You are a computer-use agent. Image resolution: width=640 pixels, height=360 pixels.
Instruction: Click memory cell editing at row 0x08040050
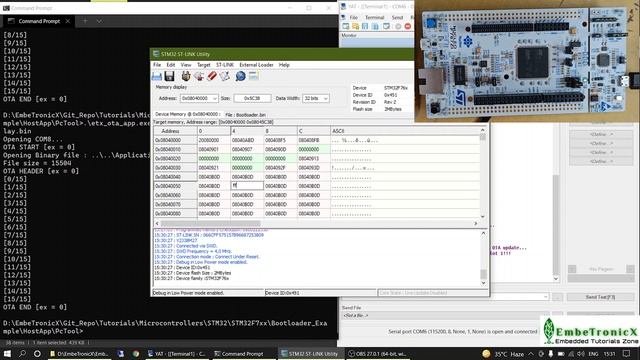[x=247, y=185]
